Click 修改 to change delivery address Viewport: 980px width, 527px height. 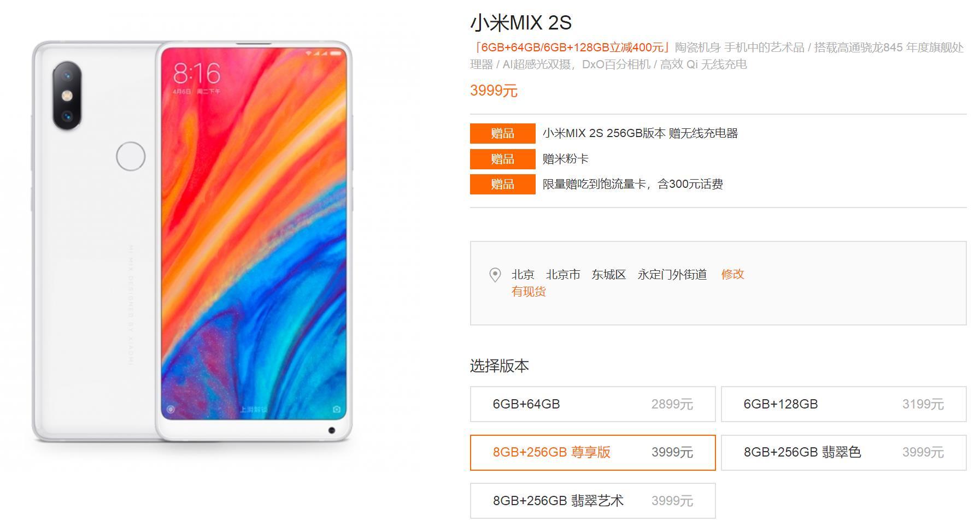coord(732,274)
